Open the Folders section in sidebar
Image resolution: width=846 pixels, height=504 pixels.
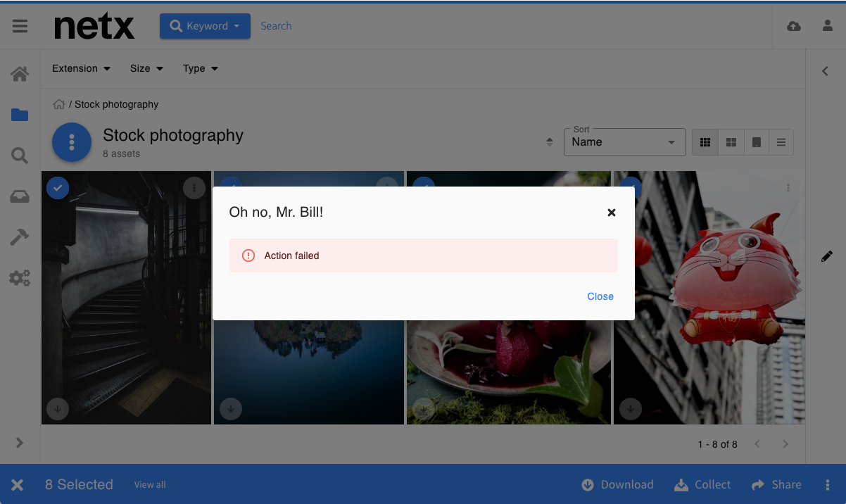[x=20, y=115]
